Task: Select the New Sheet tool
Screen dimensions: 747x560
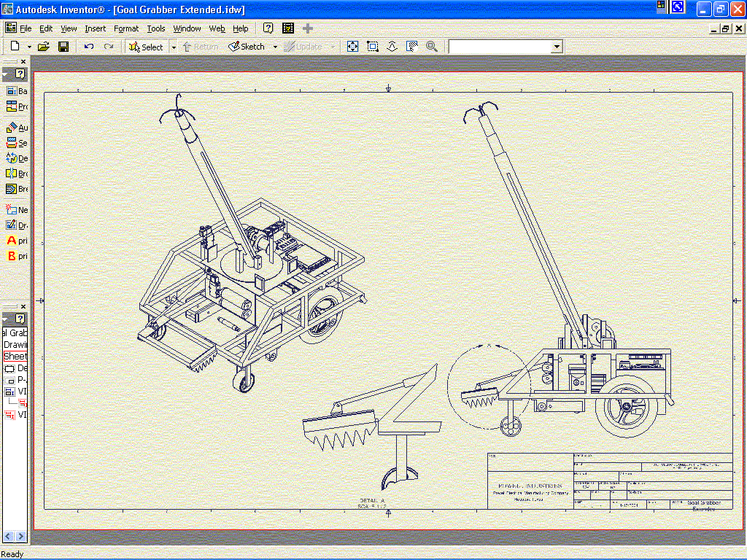Action: [16, 209]
